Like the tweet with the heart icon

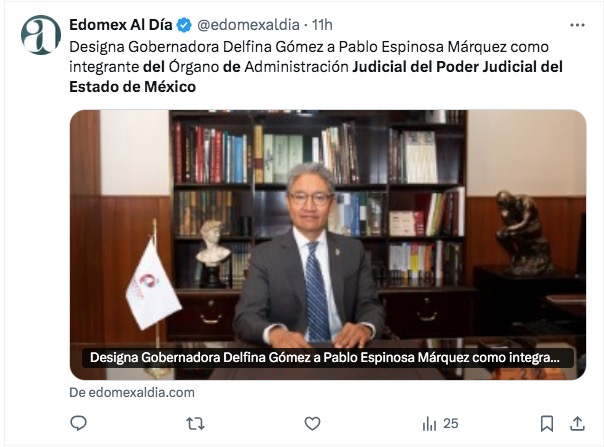click(312, 423)
